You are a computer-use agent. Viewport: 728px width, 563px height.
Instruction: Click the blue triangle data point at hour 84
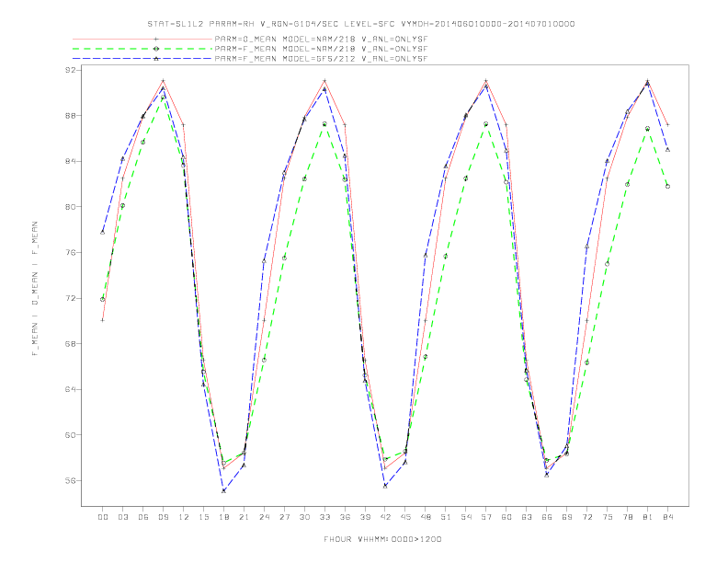pos(667,150)
